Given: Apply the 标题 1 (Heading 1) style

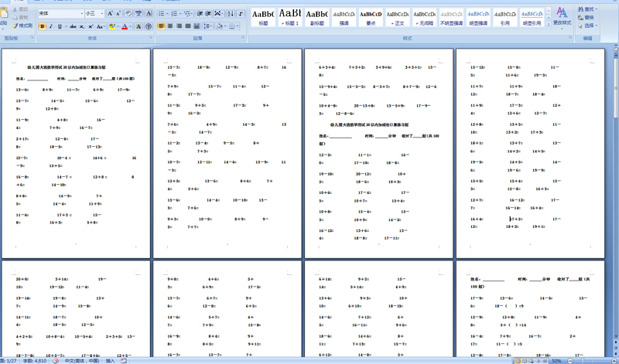Looking at the screenshot, I should [x=290, y=17].
